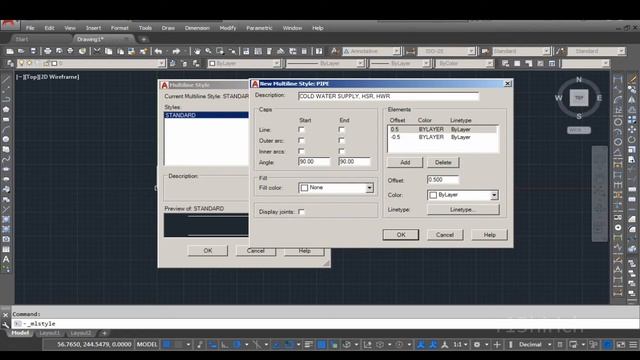Click the Description text field
This screenshot has height=360, width=640.
tap(388, 96)
